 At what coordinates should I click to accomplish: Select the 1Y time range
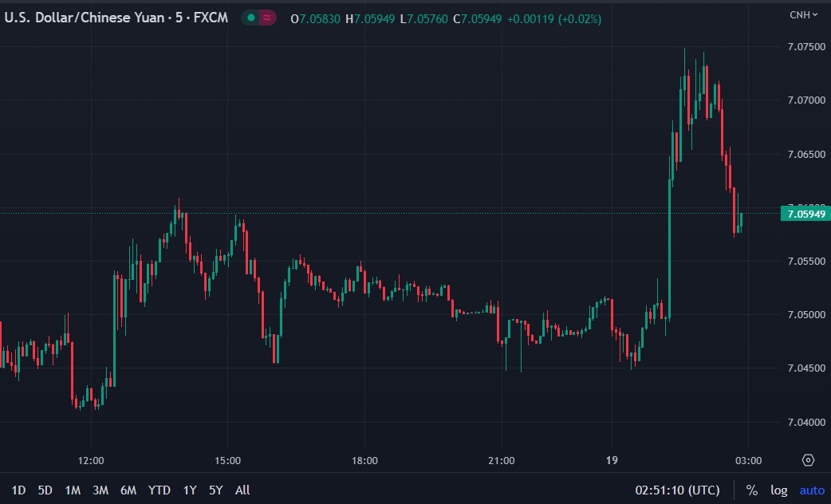[190, 490]
